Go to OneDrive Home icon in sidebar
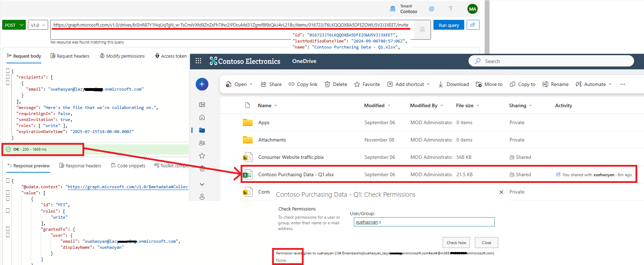This screenshot has width=644, height=265. click(x=202, y=117)
